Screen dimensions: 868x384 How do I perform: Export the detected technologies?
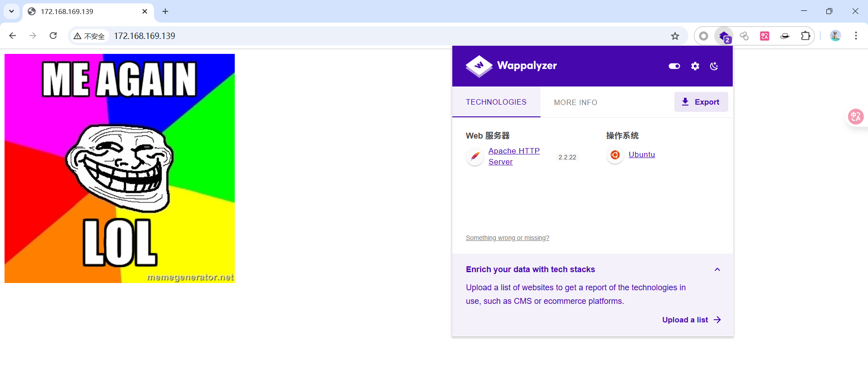pyautogui.click(x=701, y=102)
